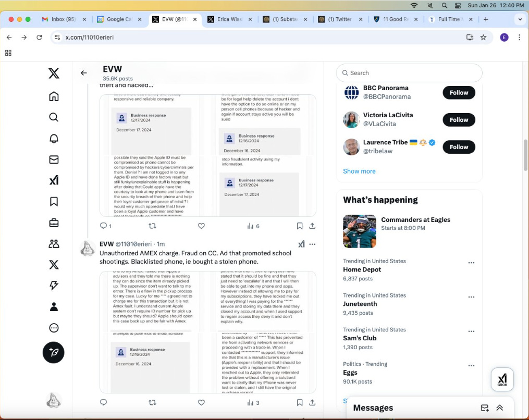Follow BBC Panorama
529x420 pixels.
tap(459, 93)
